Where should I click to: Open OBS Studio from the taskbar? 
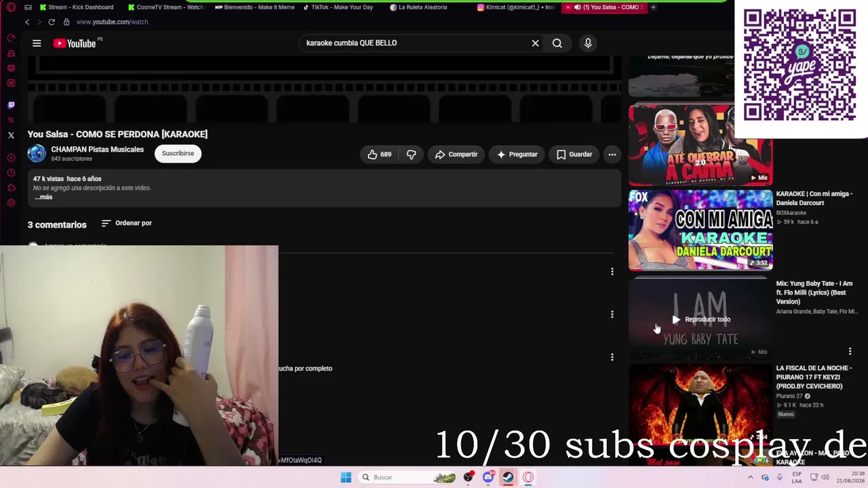[x=469, y=477]
